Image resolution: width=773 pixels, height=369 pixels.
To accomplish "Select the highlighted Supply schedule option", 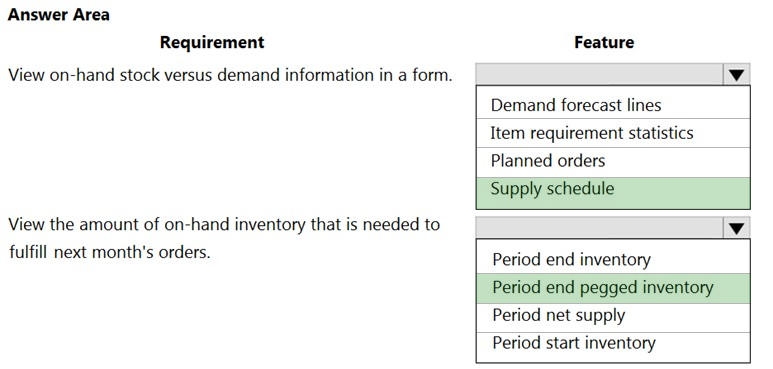I will click(613, 193).
